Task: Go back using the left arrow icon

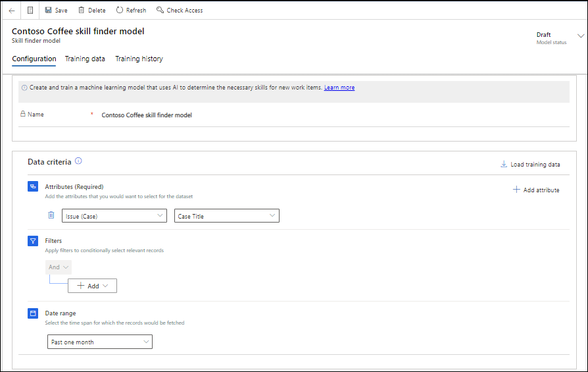Action: (12, 11)
